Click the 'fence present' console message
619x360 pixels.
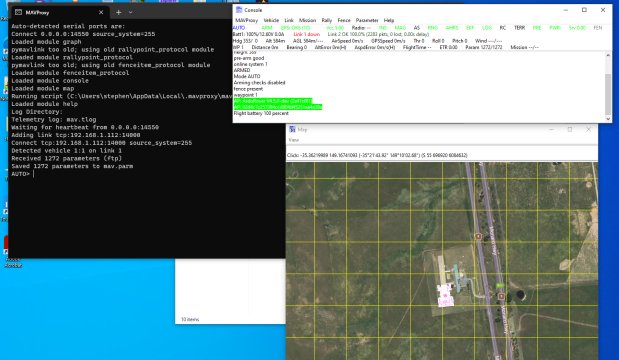pyautogui.click(x=248, y=89)
